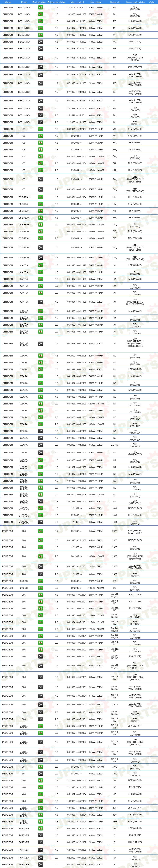
Task: Click petrol icon for Berlingo 08.1999 -> 10.2002
Action: click(x=41, y=35)
